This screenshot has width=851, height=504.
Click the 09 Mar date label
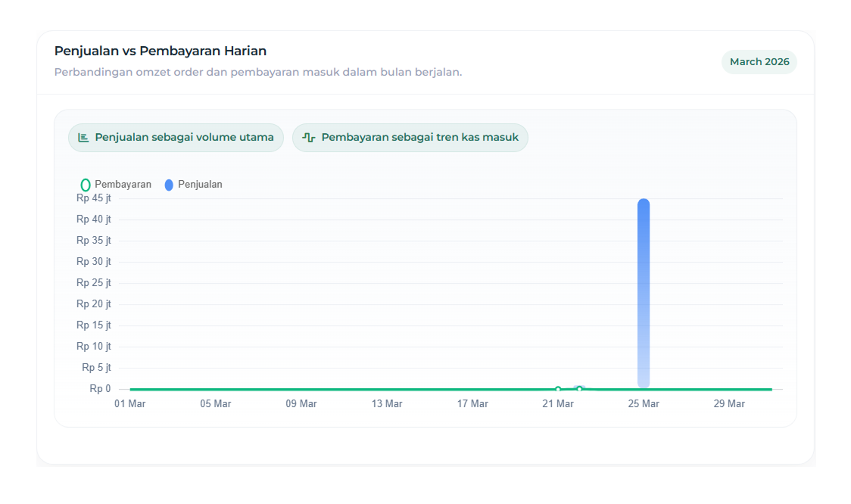tap(301, 404)
